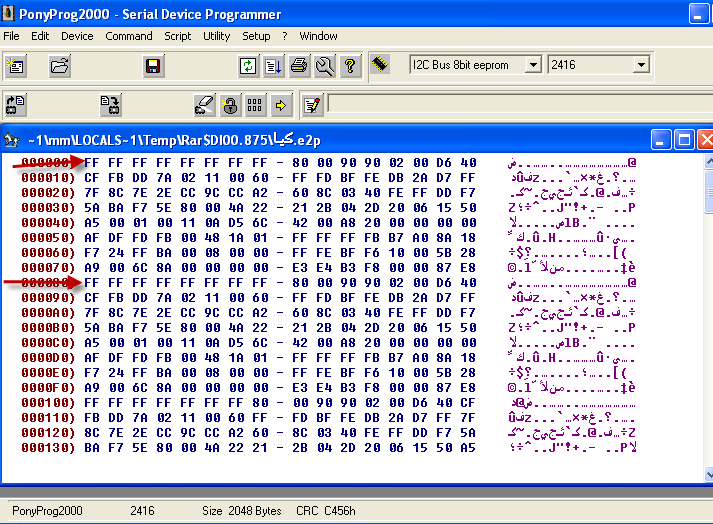Open the ? help menu
This screenshot has height=524, width=713.
click(x=285, y=36)
